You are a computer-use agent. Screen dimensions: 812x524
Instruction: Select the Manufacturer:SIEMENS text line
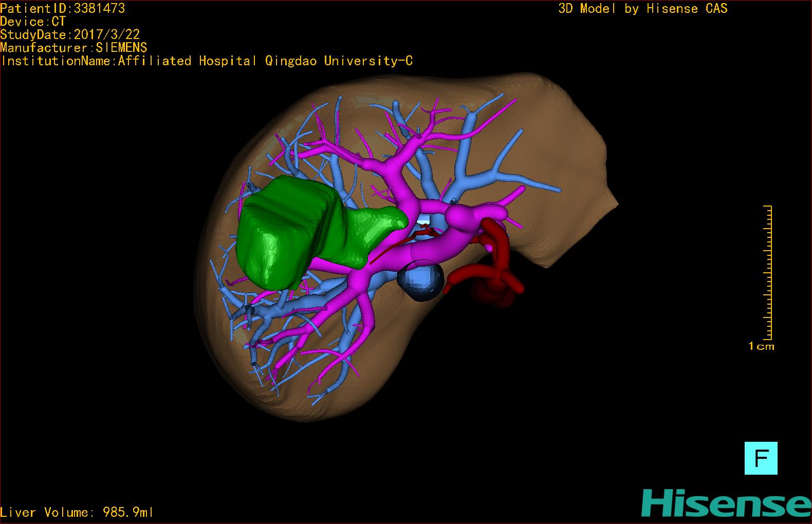(x=74, y=48)
